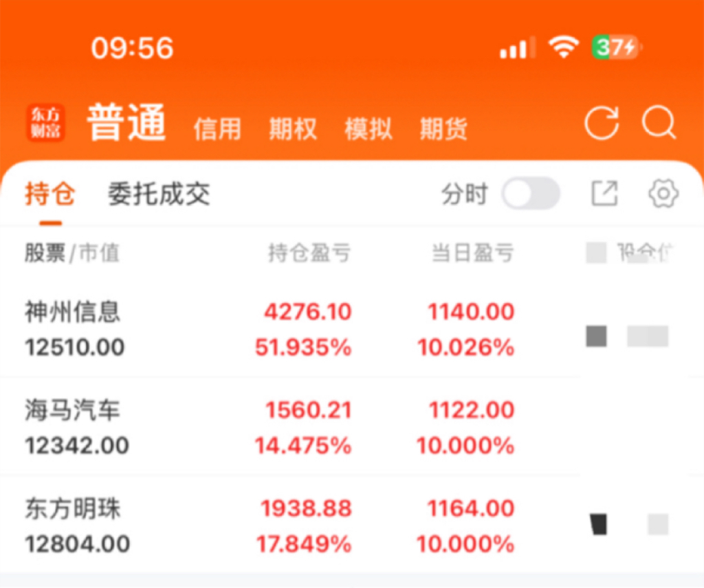Image resolution: width=704 pixels, height=588 pixels.
Task: Tap the cellular signal bars
Action: [x=518, y=47]
